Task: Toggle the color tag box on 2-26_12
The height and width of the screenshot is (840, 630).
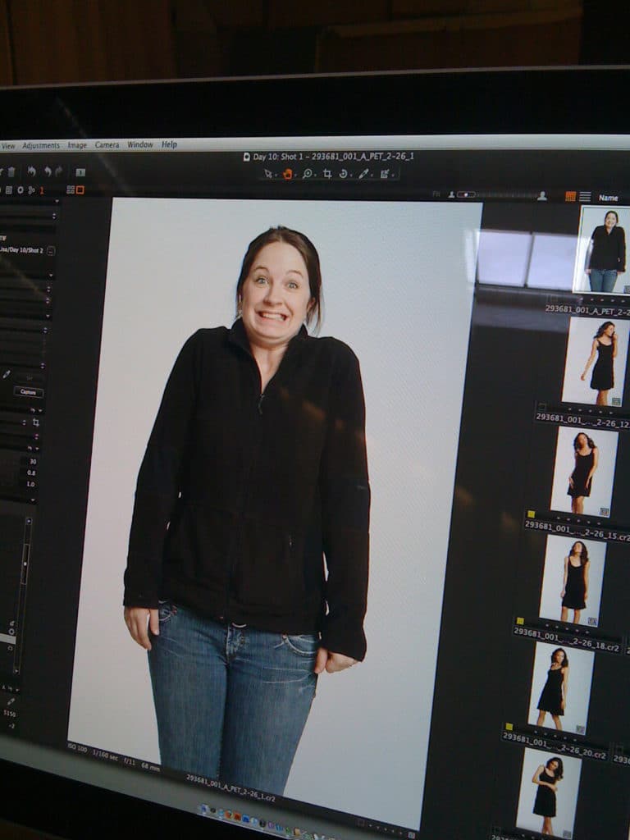Action: tap(542, 407)
